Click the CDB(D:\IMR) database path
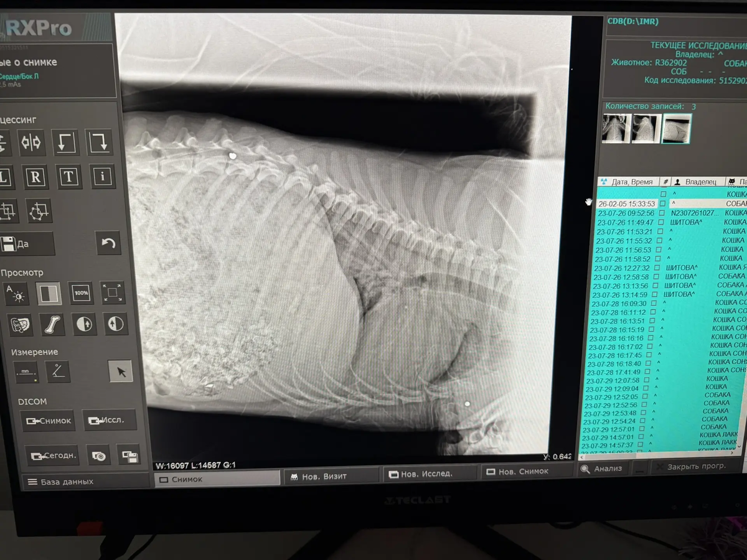 pos(632,21)
